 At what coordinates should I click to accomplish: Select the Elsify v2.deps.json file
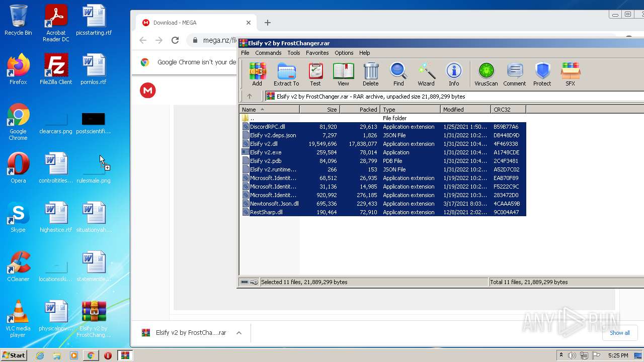pyautogui.click(x=383, y=135)
